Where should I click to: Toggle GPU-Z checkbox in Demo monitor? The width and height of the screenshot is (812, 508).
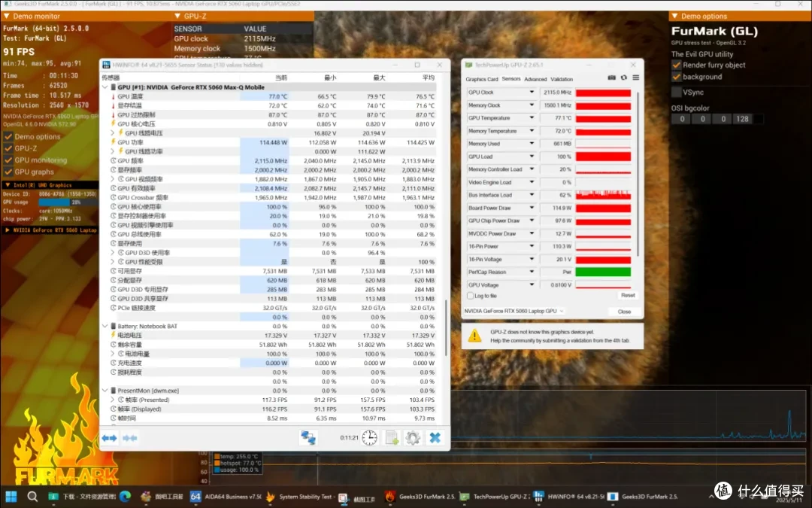pyautogui.click(x=8, y=148)
